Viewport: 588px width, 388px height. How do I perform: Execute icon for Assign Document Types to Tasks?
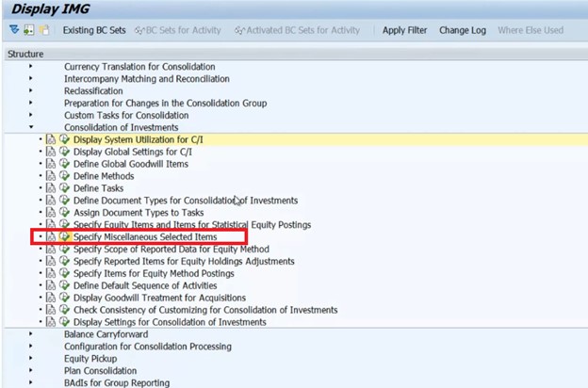click(64, 213)
